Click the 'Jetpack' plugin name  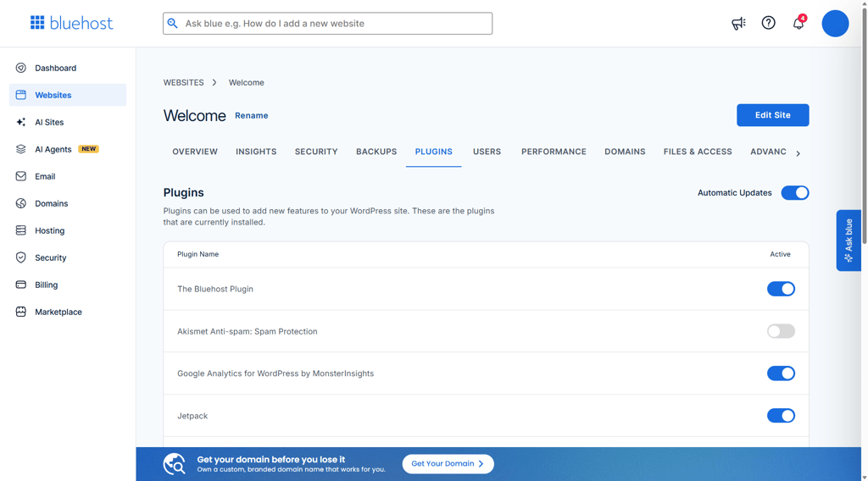192,416
